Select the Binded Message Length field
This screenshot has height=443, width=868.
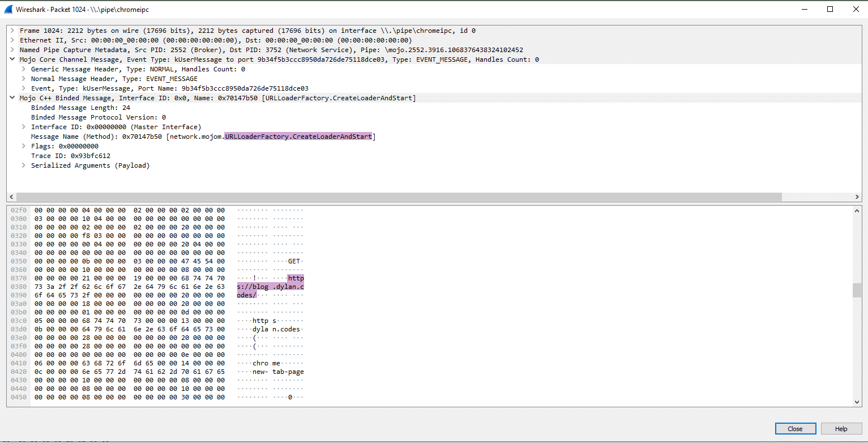click(78, 107)
